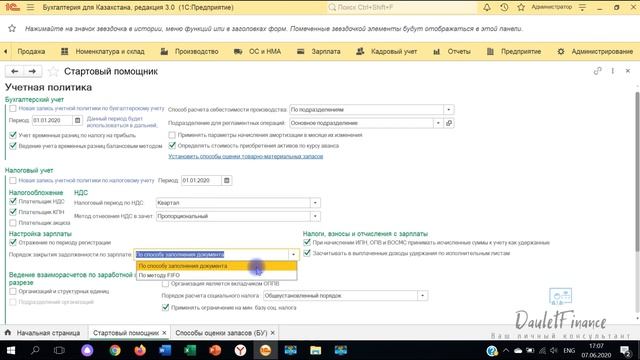Open the Администрирование section
Image resolution: width=640 pixels, height=360 pixels.
(595, 51)
